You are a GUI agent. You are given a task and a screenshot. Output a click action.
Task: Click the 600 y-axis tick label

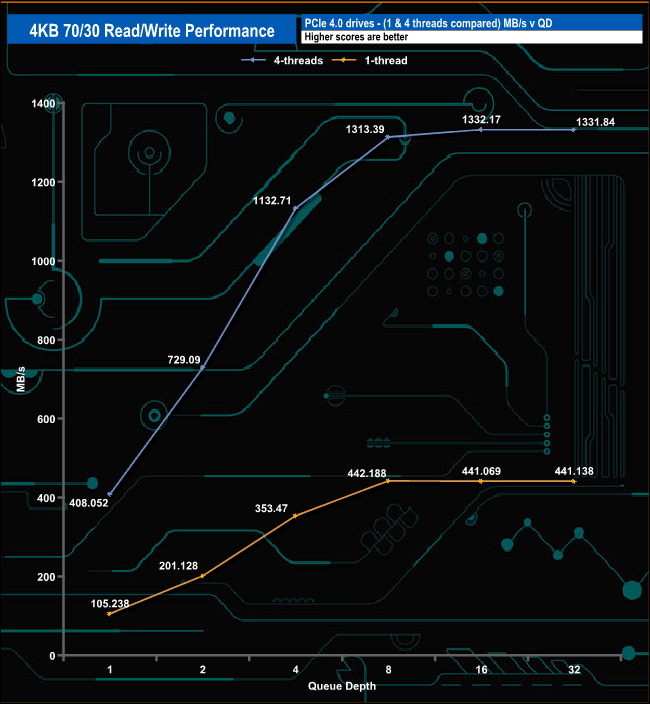pos(46,419)
